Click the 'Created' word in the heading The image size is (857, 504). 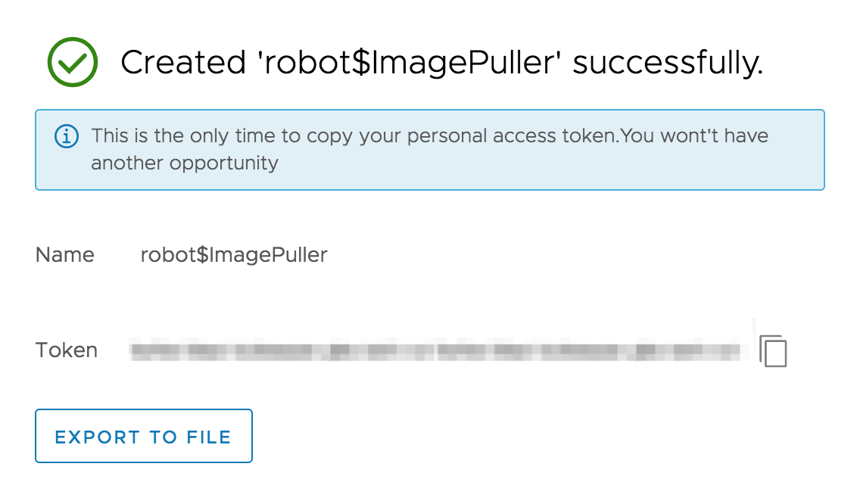[185, 63]
